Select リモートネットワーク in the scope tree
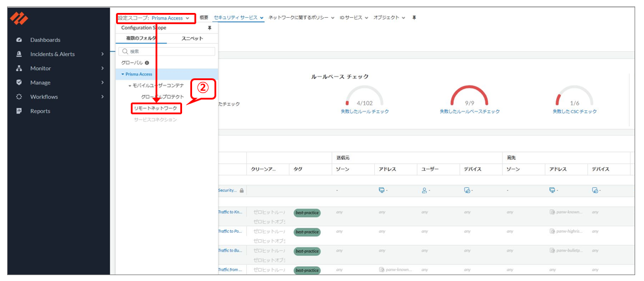This screenshot has height=281, width=644. click(x=155, y=108)
